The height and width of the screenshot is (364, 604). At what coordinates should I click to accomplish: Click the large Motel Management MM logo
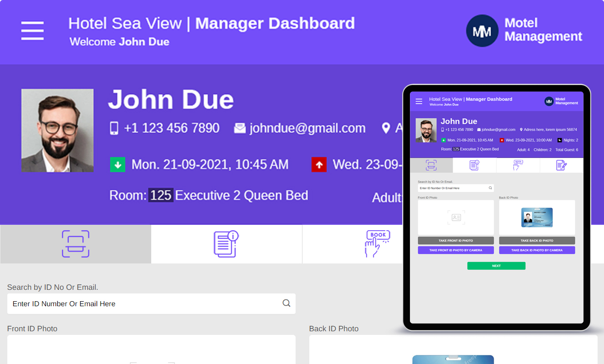pyautogui.click(x=482, y=31)
